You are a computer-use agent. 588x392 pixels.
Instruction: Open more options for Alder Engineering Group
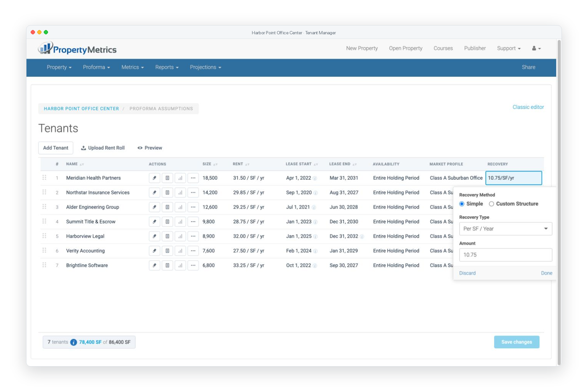tap(193, 207)
